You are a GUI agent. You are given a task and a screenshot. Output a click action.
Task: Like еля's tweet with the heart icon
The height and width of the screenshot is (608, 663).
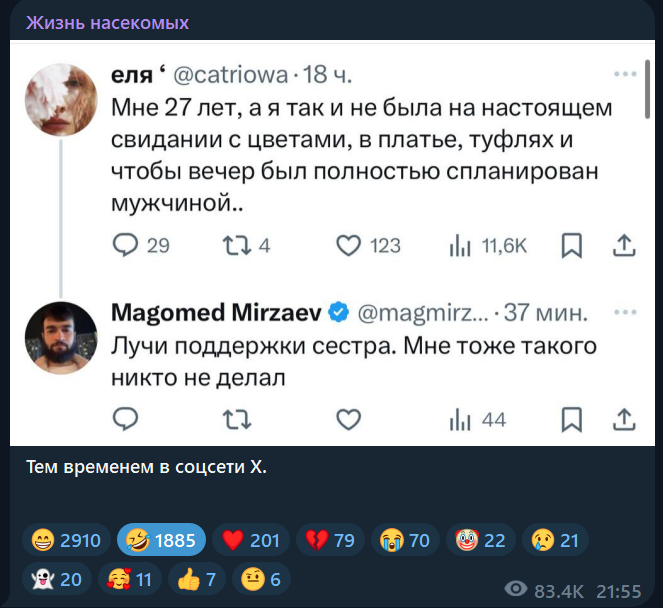coord(348,245)
